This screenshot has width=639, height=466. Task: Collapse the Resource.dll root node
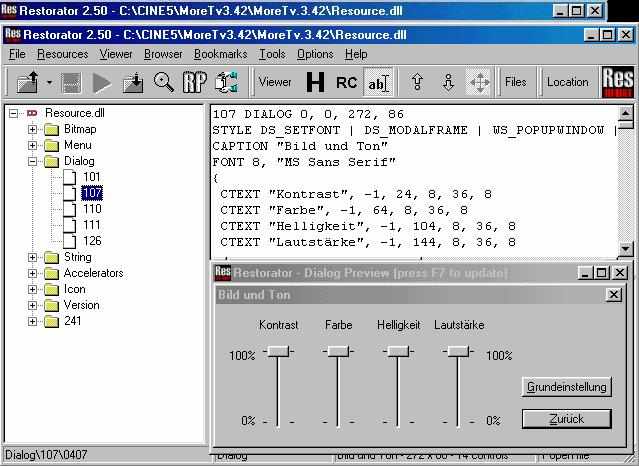point(13,113)
